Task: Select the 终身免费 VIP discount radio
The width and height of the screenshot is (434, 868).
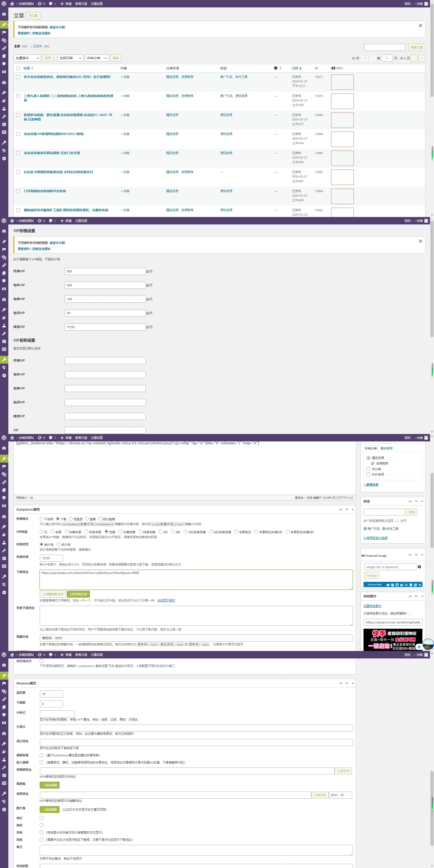Action: click(x=140, y=532)
